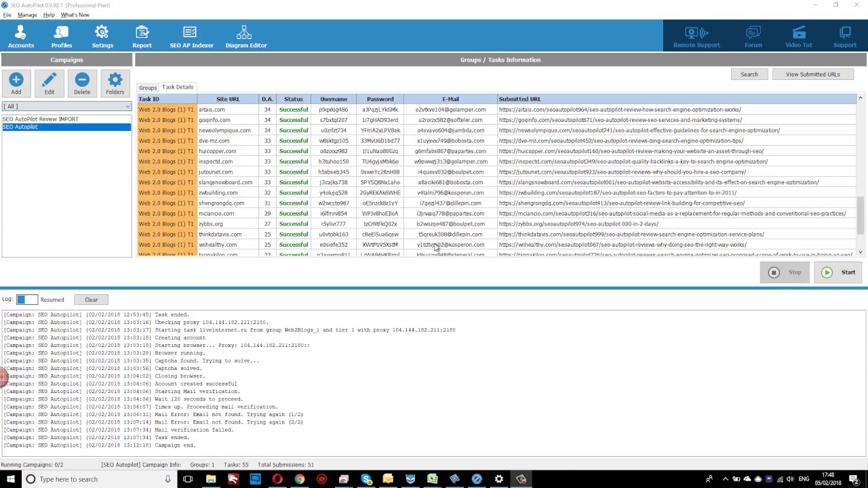Open File Explorer from the taskbar
The width and height of the screenshot is (868, 488).
211,479
